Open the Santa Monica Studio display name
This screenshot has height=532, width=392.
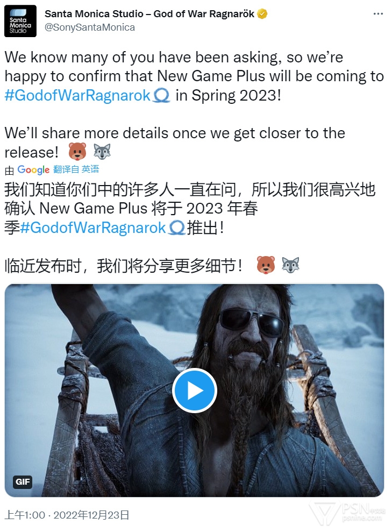click(x=149, y=14)
